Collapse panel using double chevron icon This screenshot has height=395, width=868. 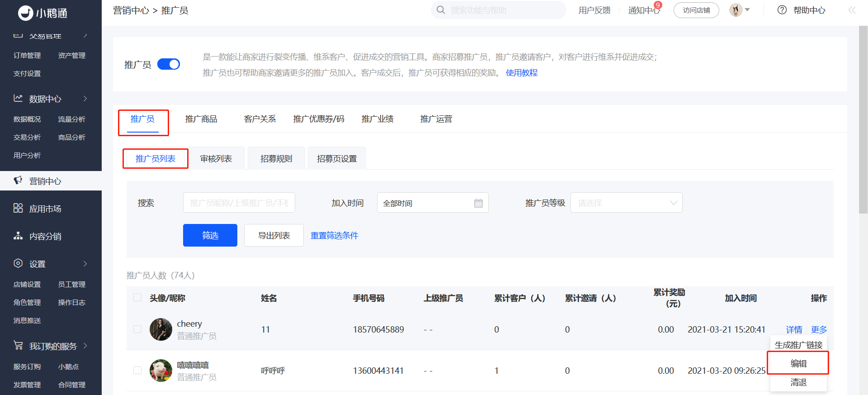coord(852,10)
